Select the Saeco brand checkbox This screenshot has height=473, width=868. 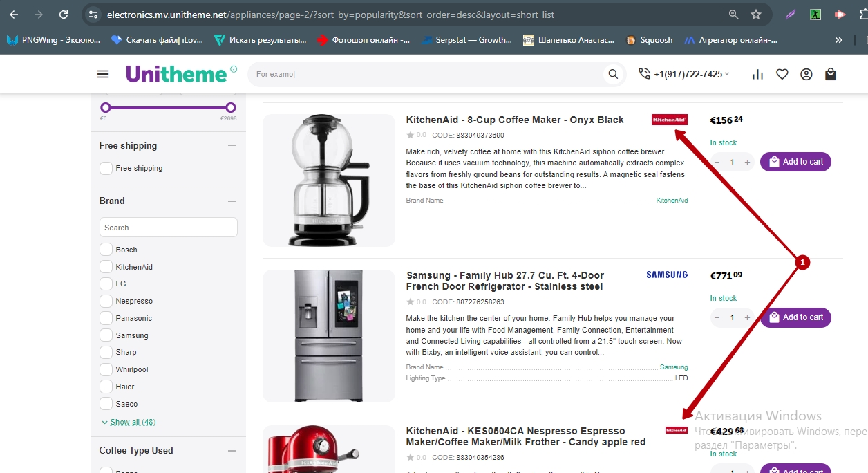106,404
